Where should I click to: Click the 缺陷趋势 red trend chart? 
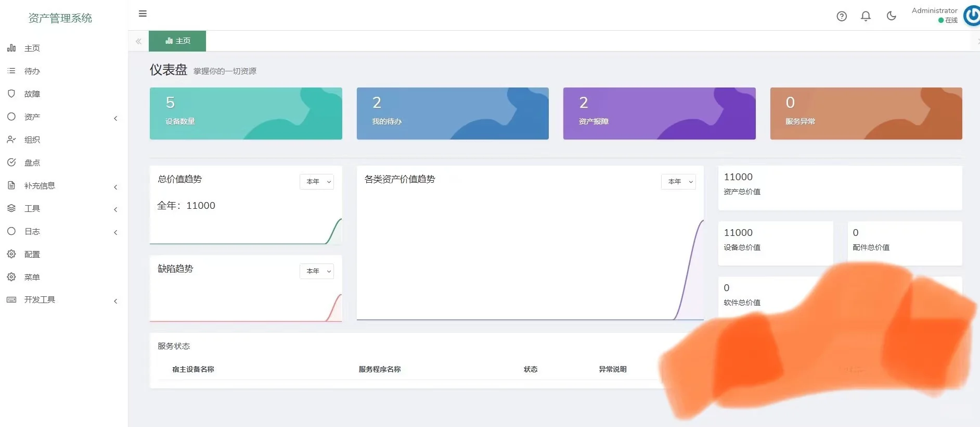tap(246, 308)
